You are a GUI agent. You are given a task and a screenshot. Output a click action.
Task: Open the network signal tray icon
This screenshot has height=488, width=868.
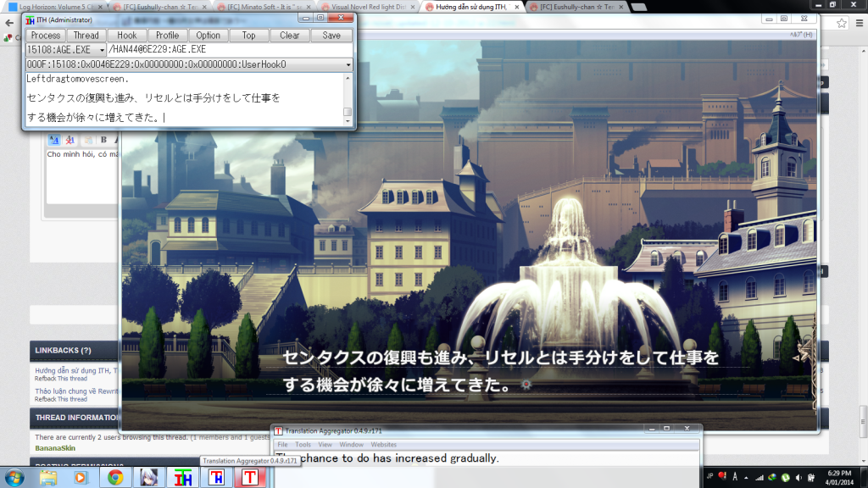(x=759, y=478)
